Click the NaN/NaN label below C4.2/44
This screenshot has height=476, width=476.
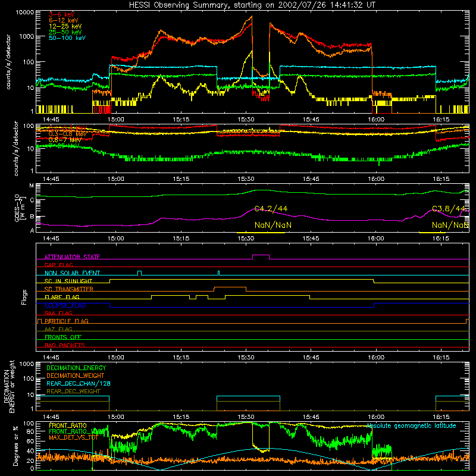click(x=273, y=225)
